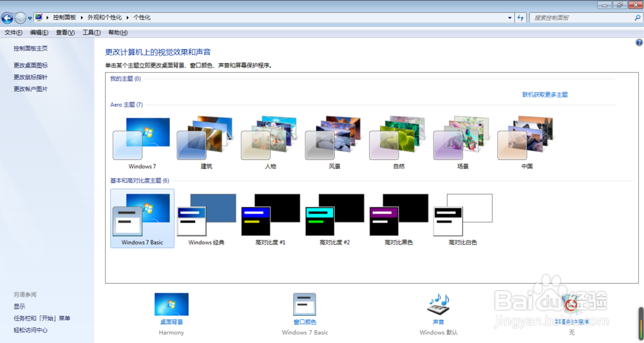
Task: Go forward with the forward arrow button
Action: point(20,17)
